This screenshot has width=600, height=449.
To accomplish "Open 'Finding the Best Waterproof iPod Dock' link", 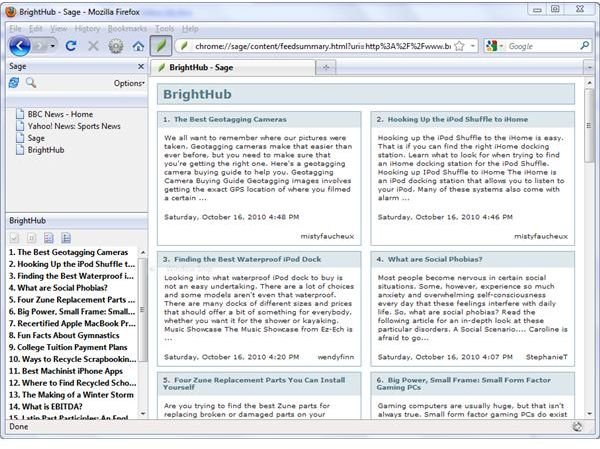I will coord(248,260).
